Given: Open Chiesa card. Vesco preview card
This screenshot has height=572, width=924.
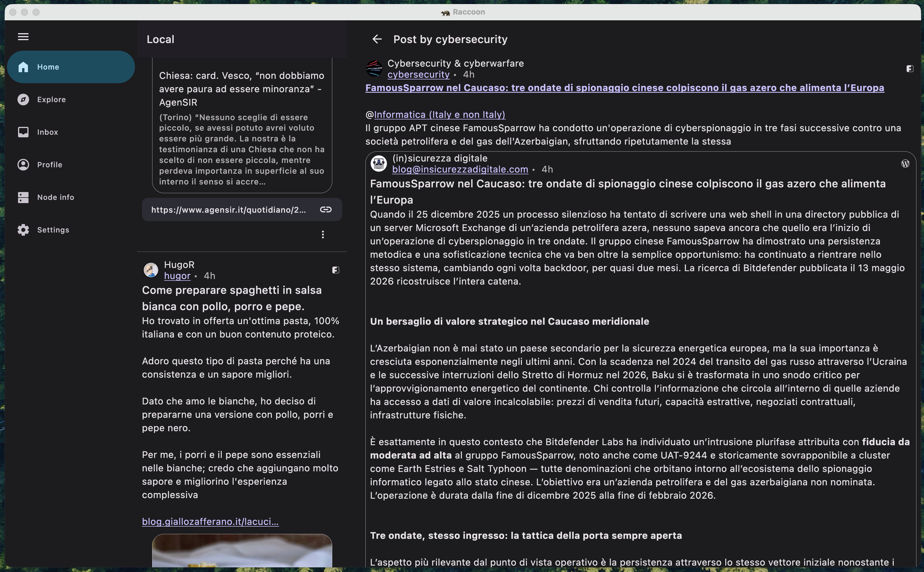Looking at the screenshot, I should pyautogui.click(x=242, y=125).
